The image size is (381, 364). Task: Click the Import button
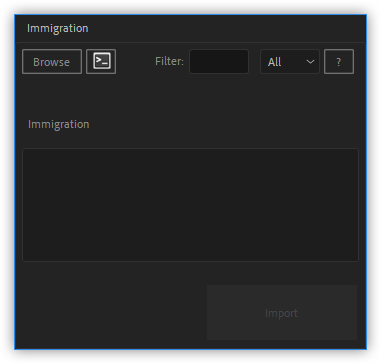(x=282, y=313)
